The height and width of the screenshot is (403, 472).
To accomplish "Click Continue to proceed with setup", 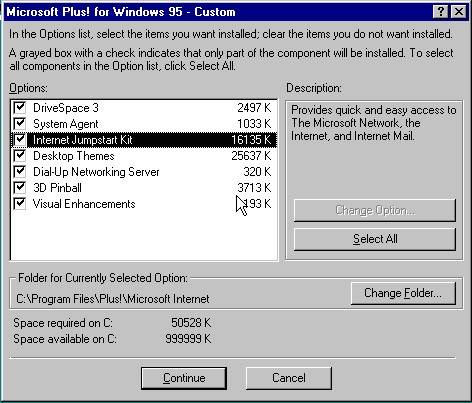I will 184,378.
